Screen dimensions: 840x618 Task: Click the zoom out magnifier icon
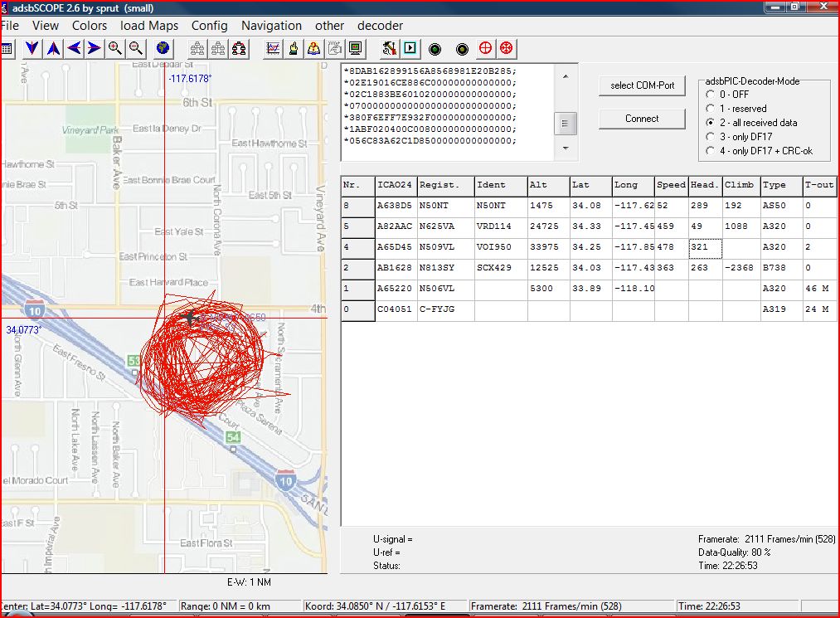(x=136, y=48)
